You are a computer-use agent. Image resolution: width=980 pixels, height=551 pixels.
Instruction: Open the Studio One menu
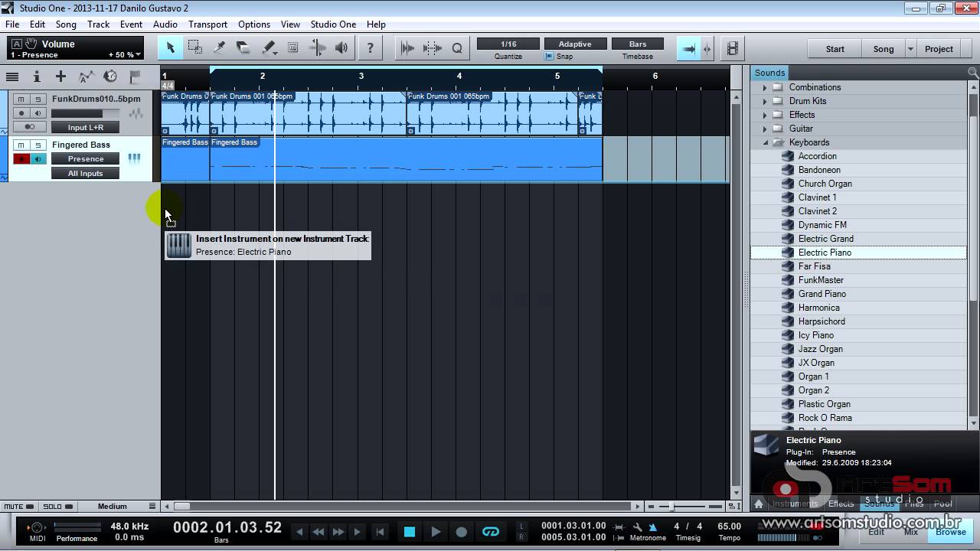[333, 24]
